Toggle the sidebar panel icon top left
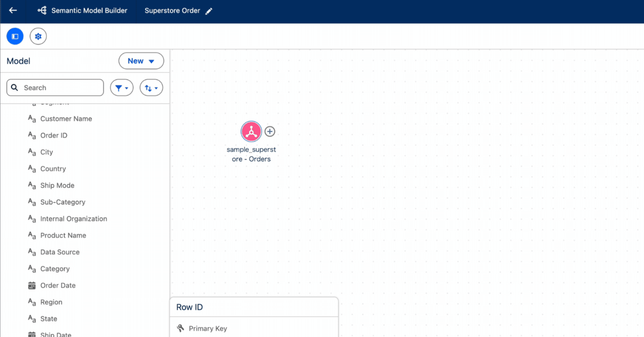 (15, 36)
